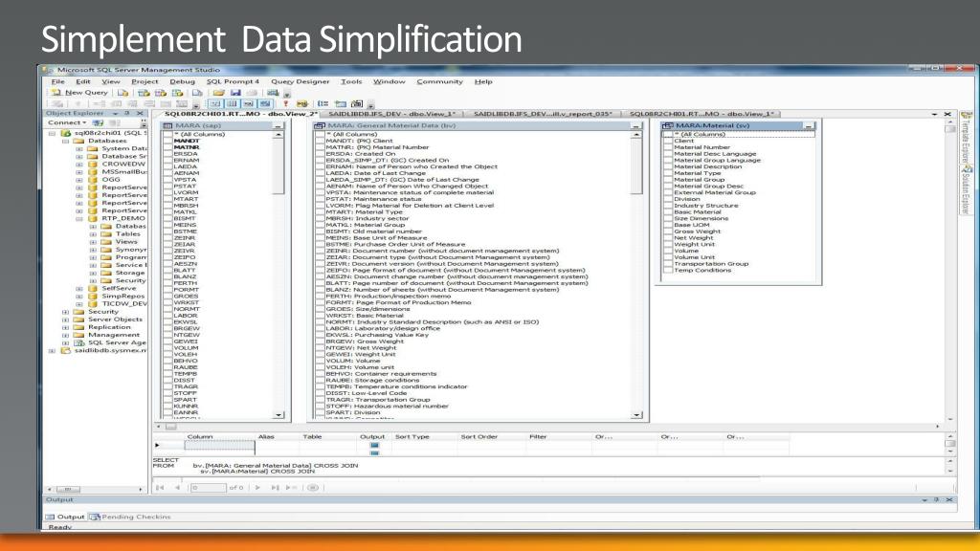Viewport: 980px width, 551px height.
Task: Open the Template Explorer side tab
Action: point(966,140)
